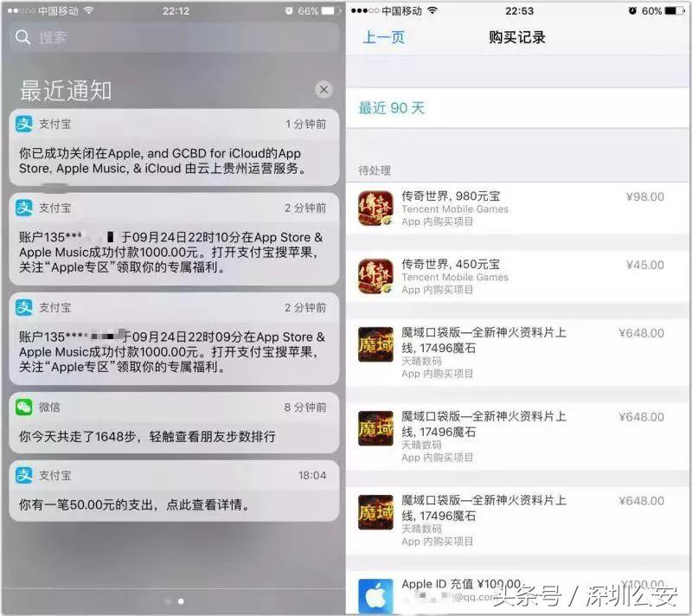Open the 购买记录 title bar

pos(516,37)
